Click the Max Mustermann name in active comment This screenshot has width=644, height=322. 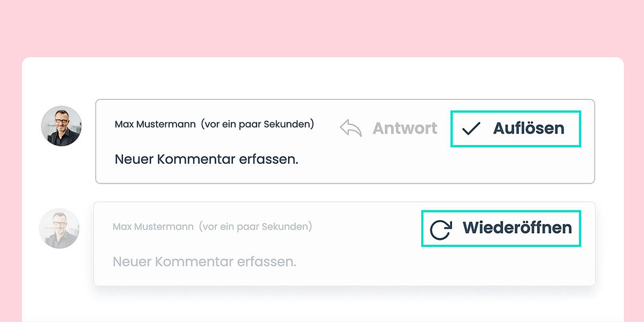click(155, 124)
